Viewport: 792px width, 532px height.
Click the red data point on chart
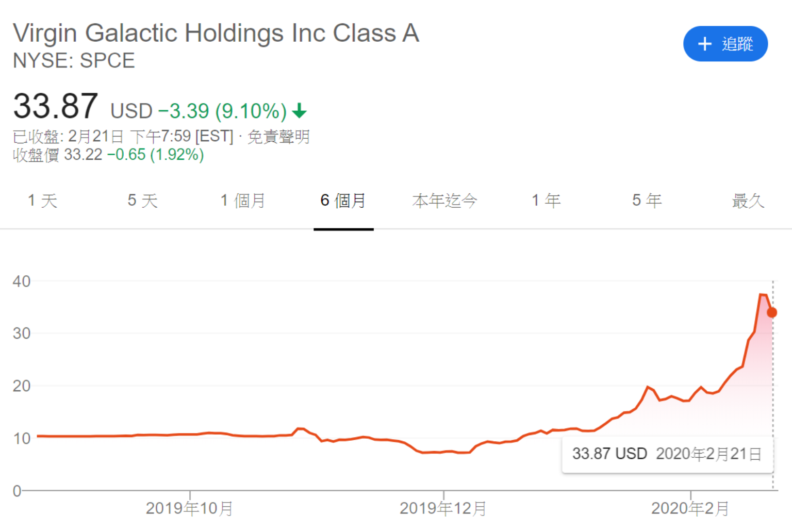pos(772,312)
